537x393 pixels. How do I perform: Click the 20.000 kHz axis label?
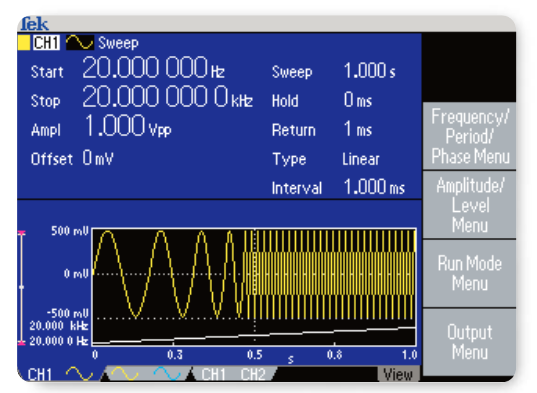pyautogui.click(x=59, y=326)
